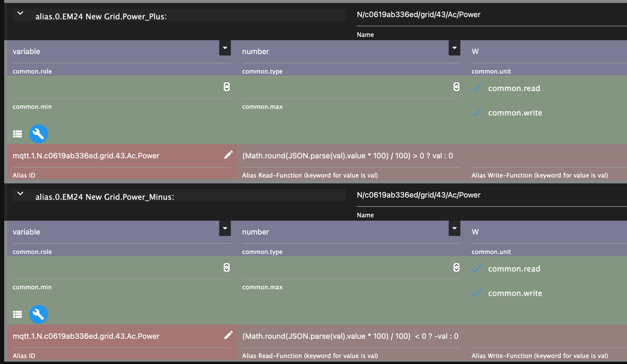The width and height of the screenshot is (627, 364).
Task: Click the Alias Write-Function field for Power_Minus
Action: coord(549,336)
